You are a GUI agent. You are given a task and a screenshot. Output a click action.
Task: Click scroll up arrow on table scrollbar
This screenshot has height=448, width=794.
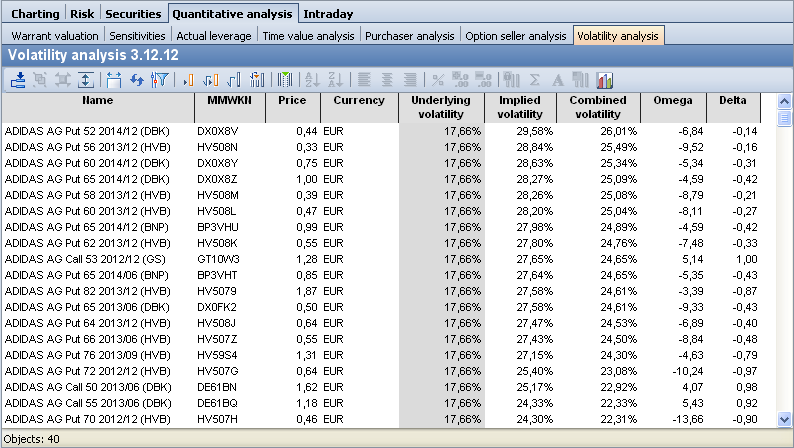784,102
